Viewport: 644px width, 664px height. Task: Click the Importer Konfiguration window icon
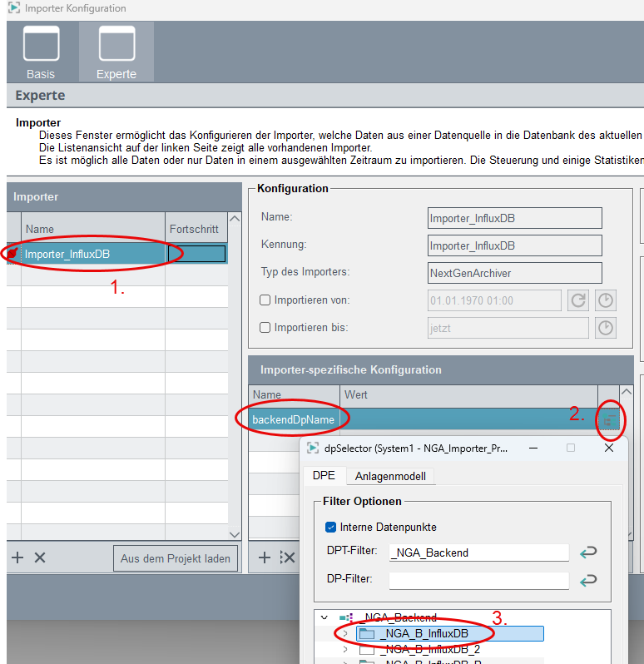14,7
